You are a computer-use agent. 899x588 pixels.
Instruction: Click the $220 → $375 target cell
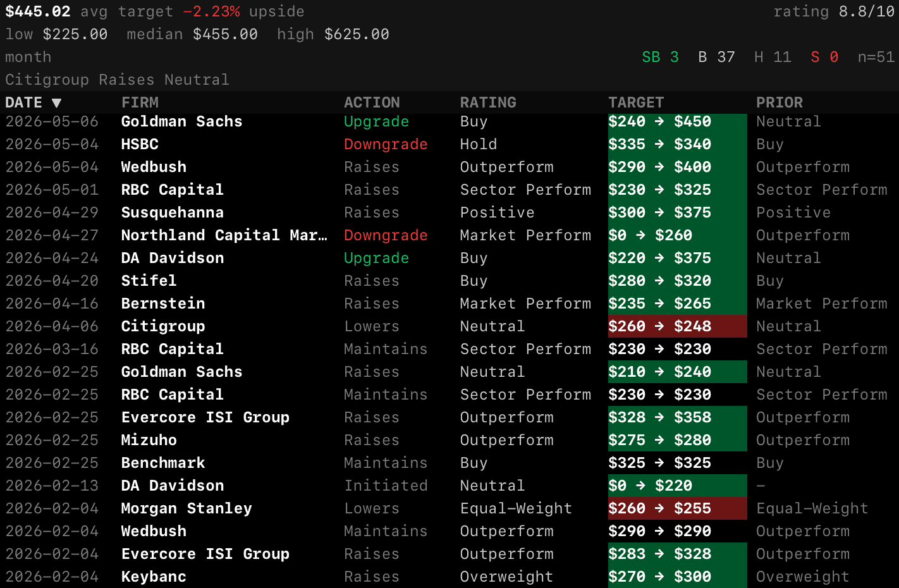(x=678, y=258)
